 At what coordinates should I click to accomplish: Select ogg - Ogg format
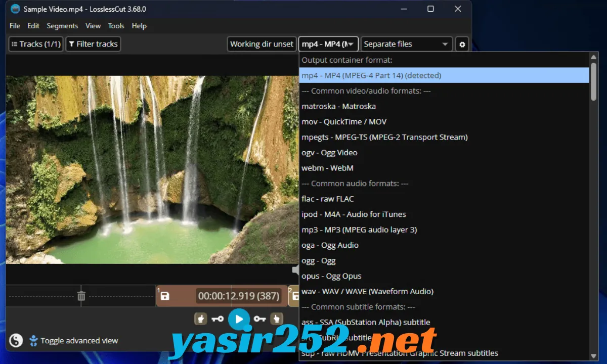[x=444, y=261]
